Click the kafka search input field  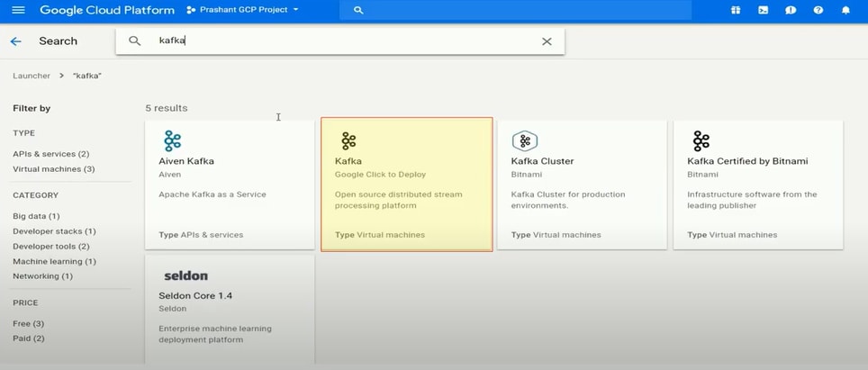click(x=339, y=41)
